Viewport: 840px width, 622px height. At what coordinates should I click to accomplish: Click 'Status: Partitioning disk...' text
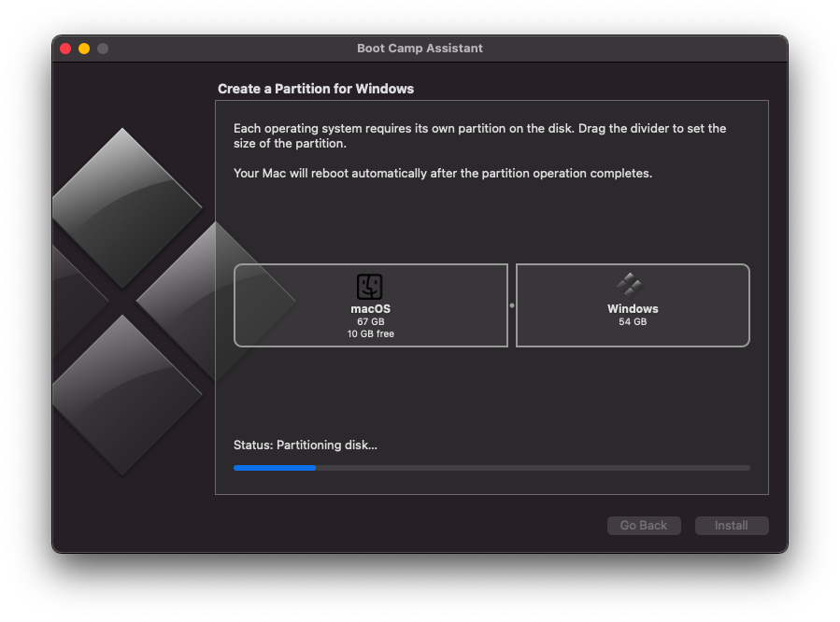tap(306, 445)
